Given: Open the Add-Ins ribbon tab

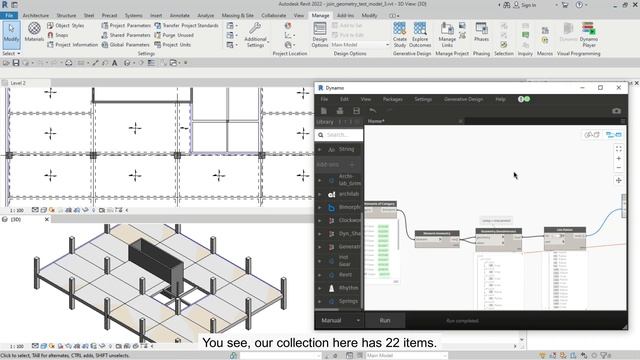Looking at the screenshot, I should click(345, 16).
